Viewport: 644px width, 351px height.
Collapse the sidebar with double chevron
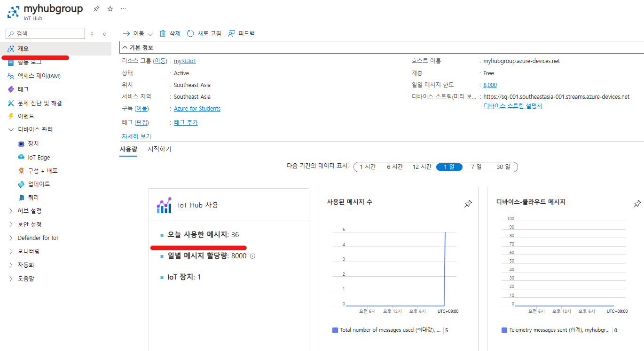point(104,34)
